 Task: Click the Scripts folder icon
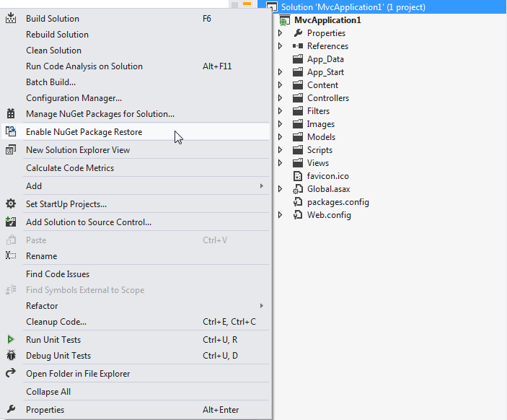point(298,150)
